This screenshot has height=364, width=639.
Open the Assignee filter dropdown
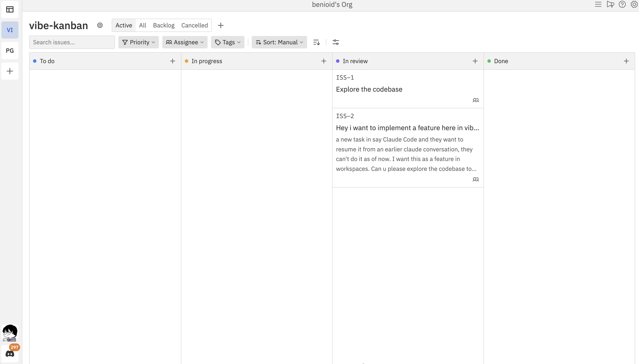(x=185, y=42)
